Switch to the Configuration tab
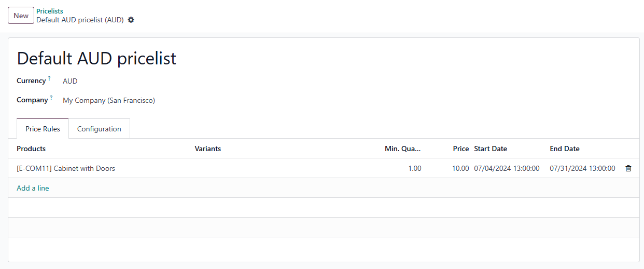644x269 pixels. click(99, 129)
